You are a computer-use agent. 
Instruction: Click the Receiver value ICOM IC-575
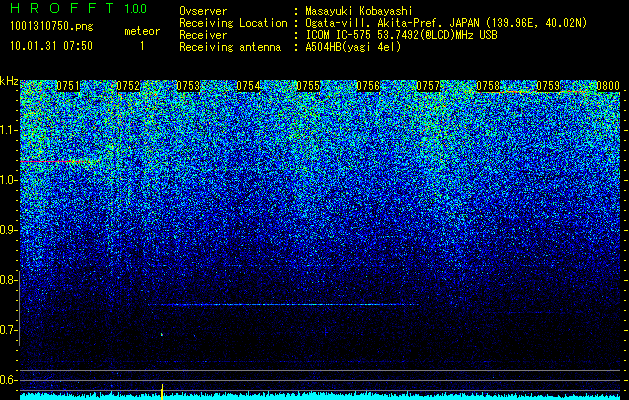[340, 35]
